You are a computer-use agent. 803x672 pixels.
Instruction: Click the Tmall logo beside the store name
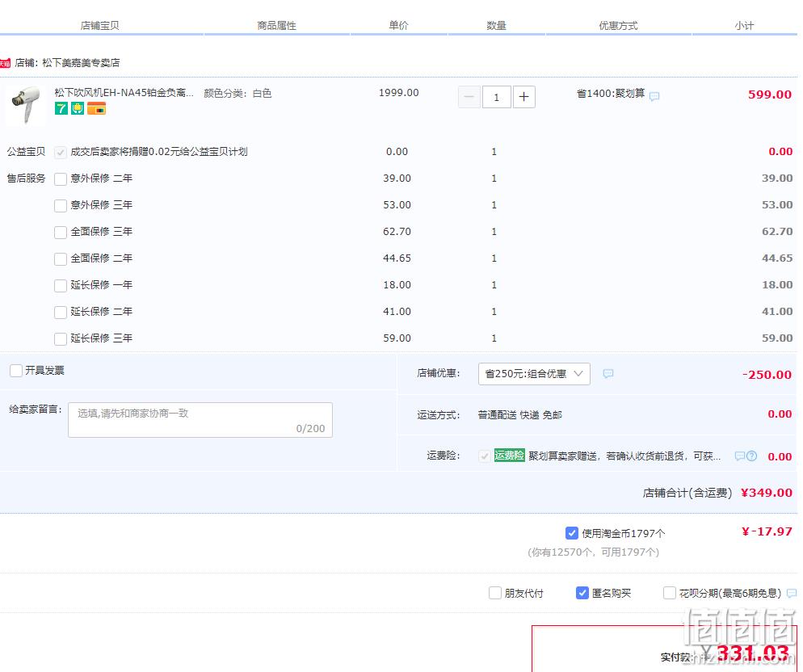click(5, 63)
